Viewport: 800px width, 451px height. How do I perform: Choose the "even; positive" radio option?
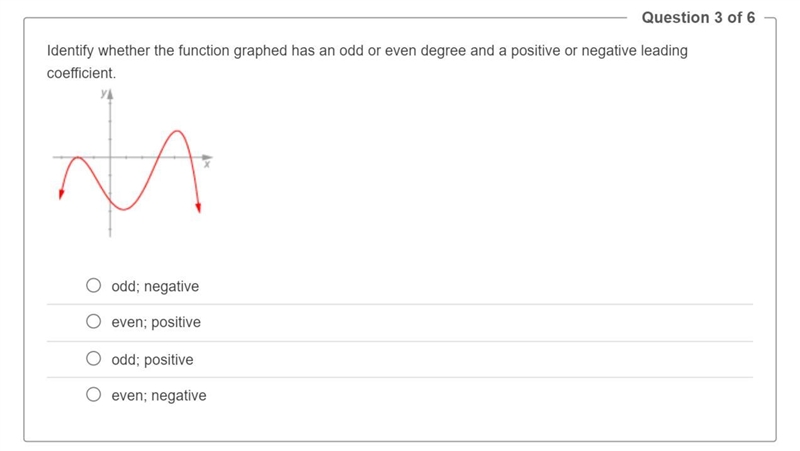pyautogui.click(x=93, y=321)
